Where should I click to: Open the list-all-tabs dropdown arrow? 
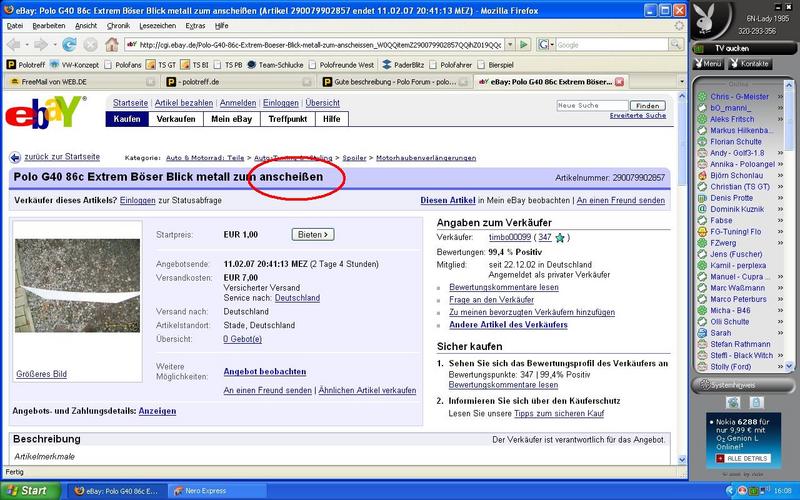pyautogui.click(x=682, y=82)
